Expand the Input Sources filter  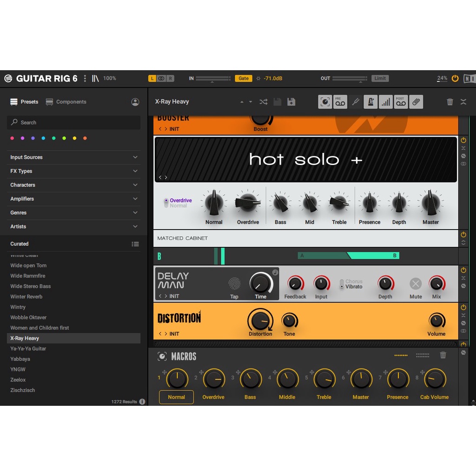[73, 157]
